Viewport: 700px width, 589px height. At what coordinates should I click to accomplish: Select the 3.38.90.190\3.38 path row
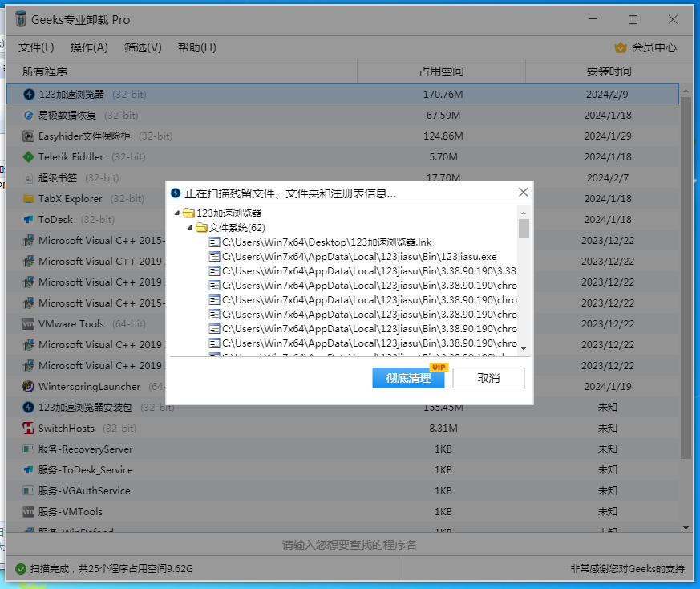[x=362, y=270]
